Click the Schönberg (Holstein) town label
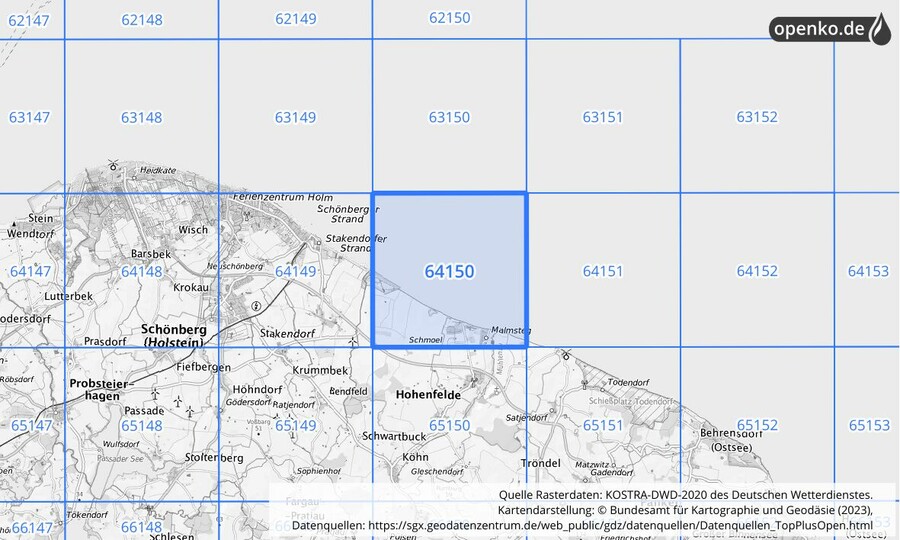The width and height of the screenshot is (900, 540). 174,336
